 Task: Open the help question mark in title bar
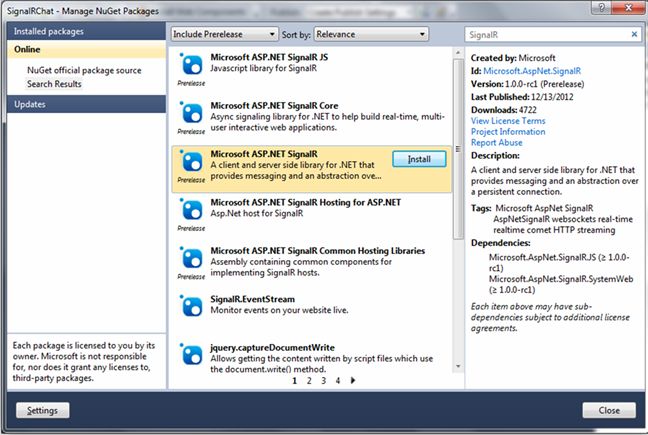click(x=601, y=7)
